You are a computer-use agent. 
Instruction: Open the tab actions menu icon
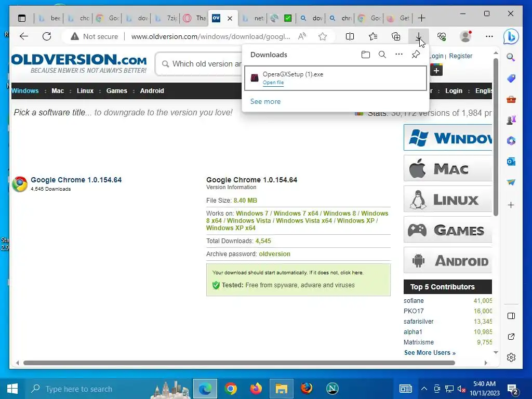pyautogui.click(x=22, y=18)
